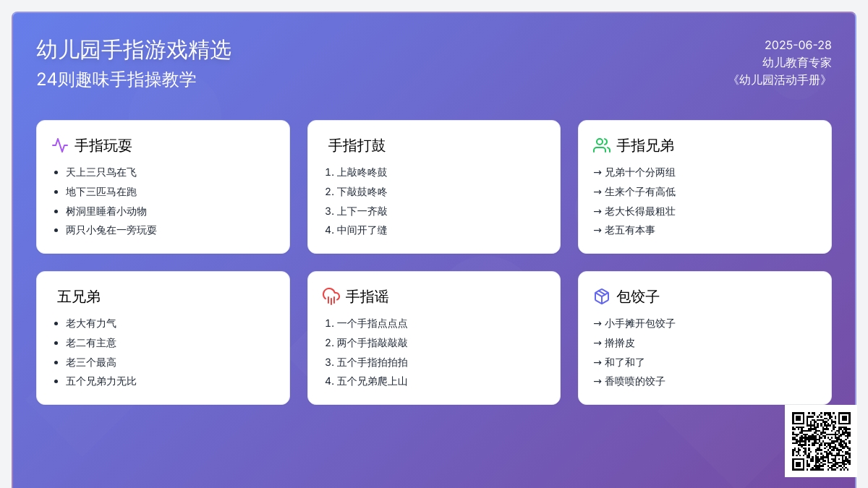Click the line 老三个最高
The height and width of the screenshot is (488, 868).
coord(91,362)
